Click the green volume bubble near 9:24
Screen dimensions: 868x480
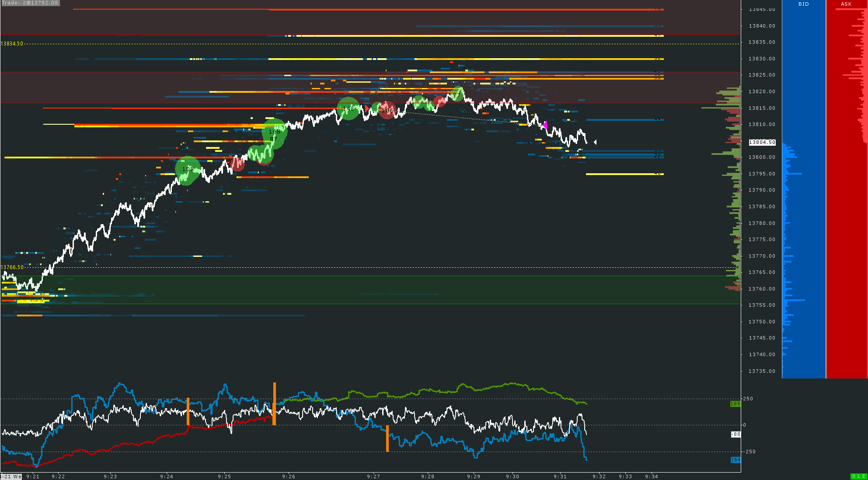[x=188, y=170]
